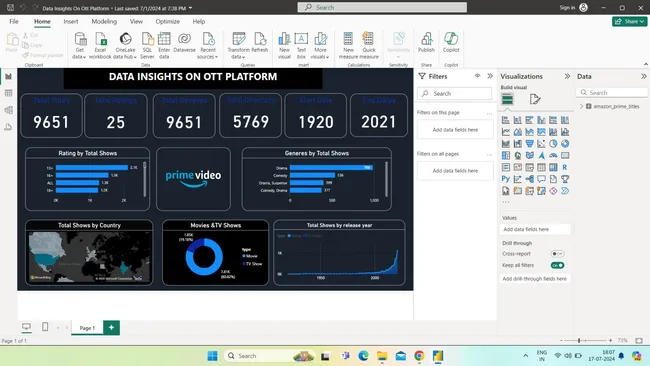
Task: Click the title bar Search box
Action: (382, 7)
